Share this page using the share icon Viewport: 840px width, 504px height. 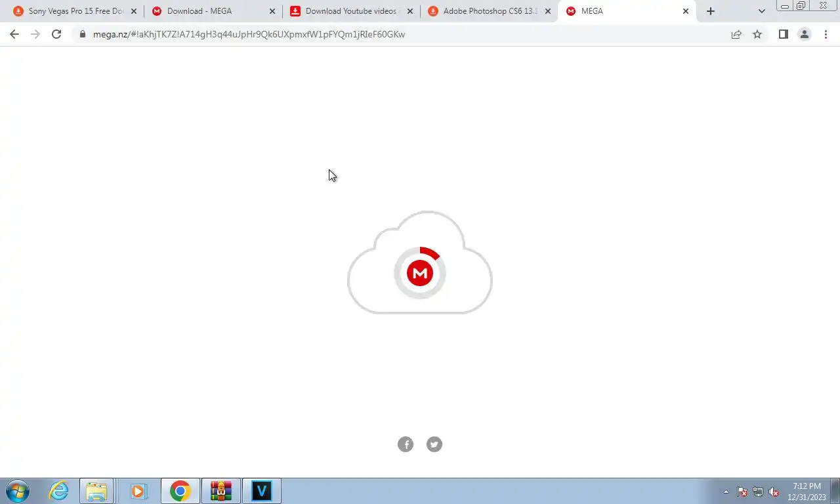point(736,34)
